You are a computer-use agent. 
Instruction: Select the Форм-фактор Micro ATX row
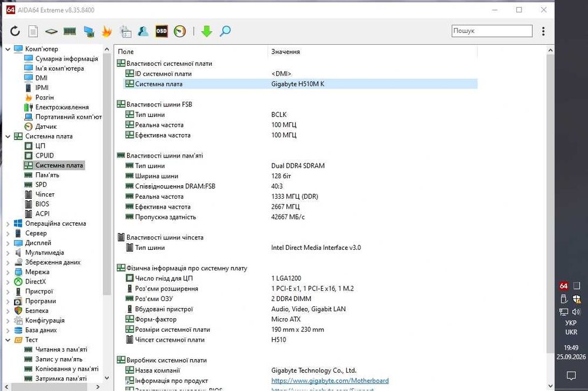300,319
